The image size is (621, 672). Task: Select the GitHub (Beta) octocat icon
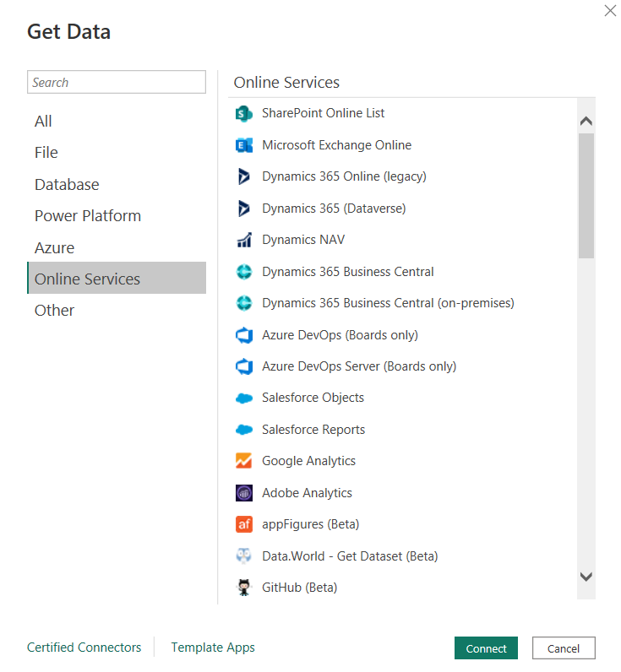click(x=244, y=588)
